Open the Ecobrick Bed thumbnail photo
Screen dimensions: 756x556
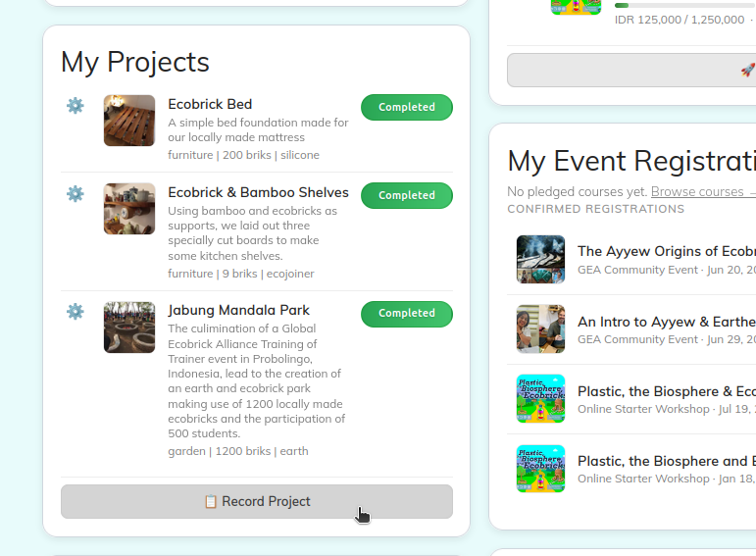pos(129,121)
